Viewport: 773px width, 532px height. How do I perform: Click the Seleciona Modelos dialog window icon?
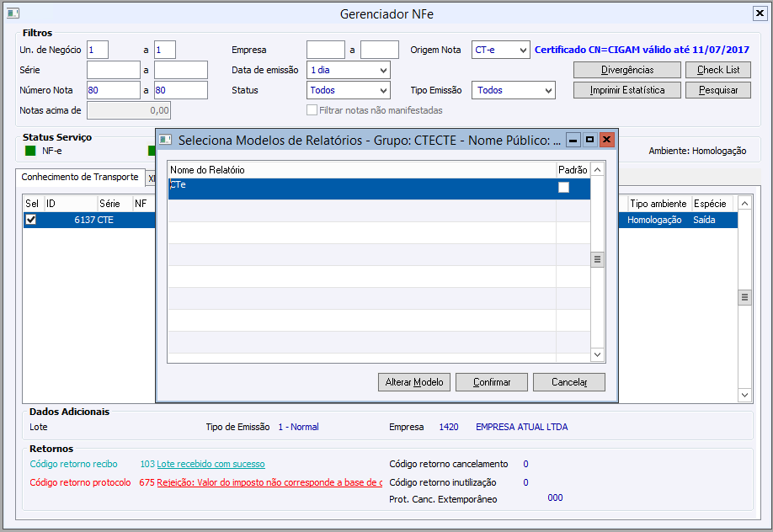pos(165,140)
